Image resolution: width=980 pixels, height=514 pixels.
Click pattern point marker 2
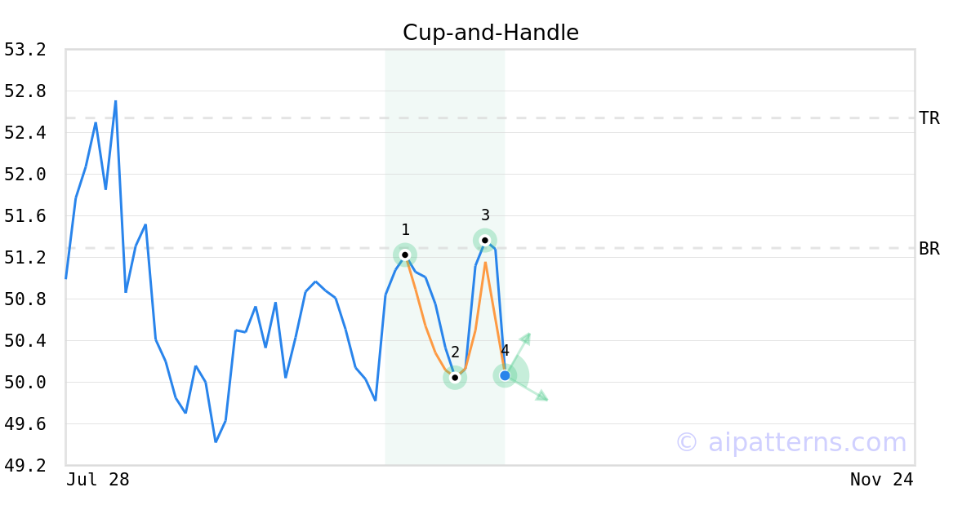point(455,377)
